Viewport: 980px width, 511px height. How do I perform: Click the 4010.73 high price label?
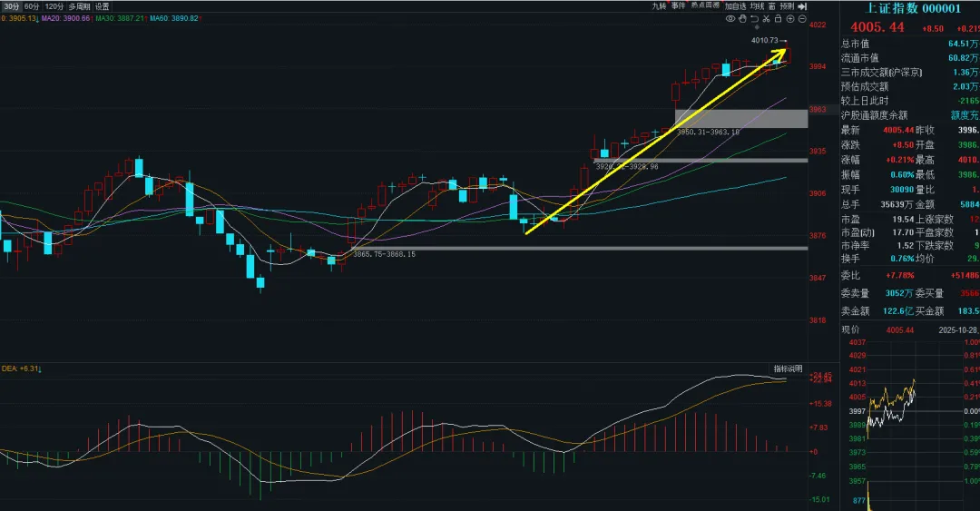click(765, 41)
